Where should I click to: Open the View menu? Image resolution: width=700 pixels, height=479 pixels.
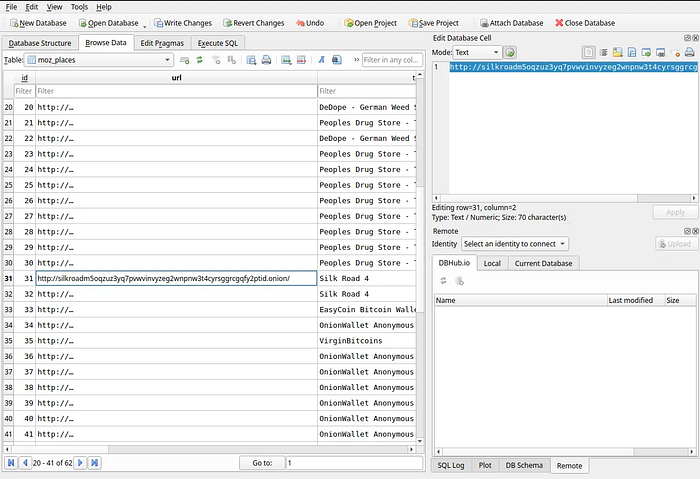54,7
